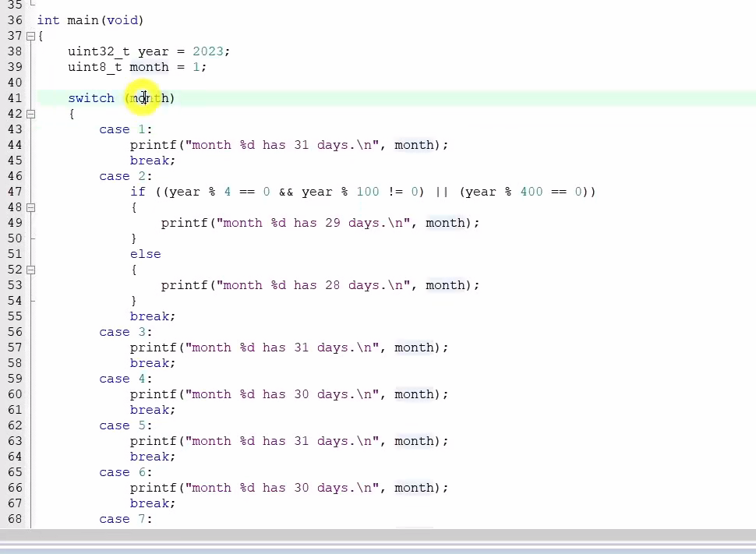Click line number 68 in the gutter
The width and height of the screenshot is (756, 554).
click(15, 519)
